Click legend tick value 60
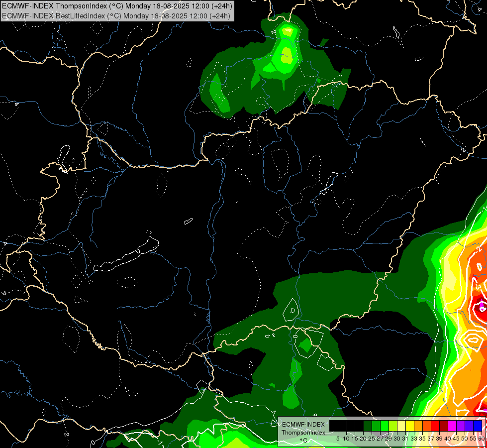Viewport: 487px width, 448px height. click(x=482, y=439)
